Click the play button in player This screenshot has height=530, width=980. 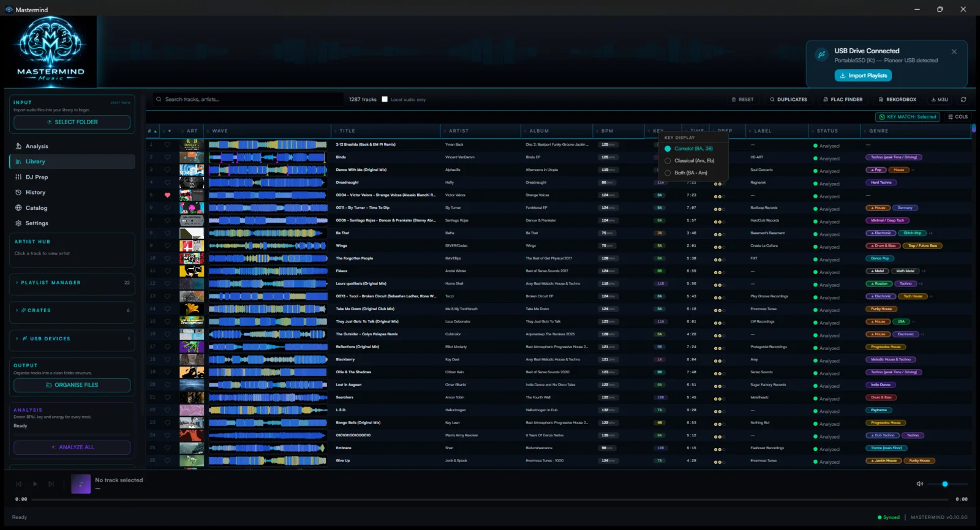35,484
